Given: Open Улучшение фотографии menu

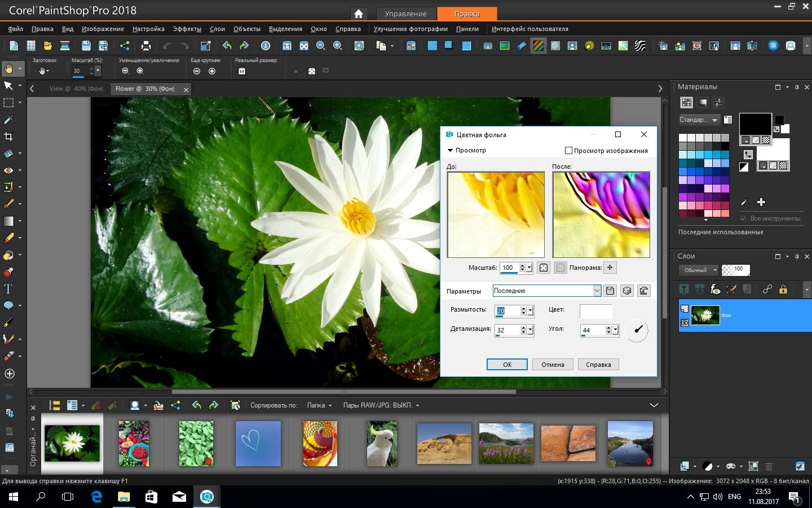Looking at the screenshot, I should (x=411, y=29).
